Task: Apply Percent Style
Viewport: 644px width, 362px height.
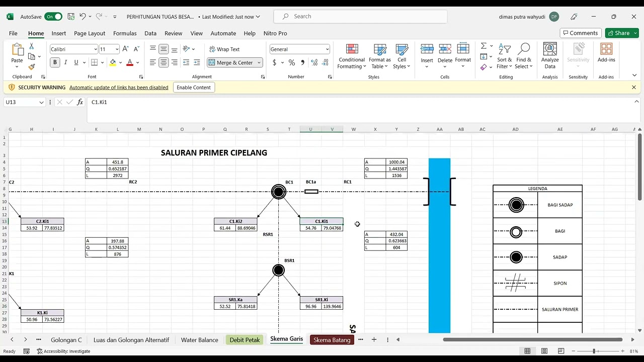Action: pyautogui.click(x=292, y=63)
